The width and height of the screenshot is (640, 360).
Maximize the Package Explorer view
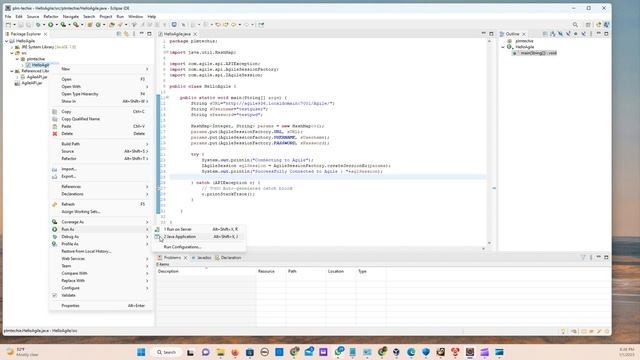[x=149, y=34]
